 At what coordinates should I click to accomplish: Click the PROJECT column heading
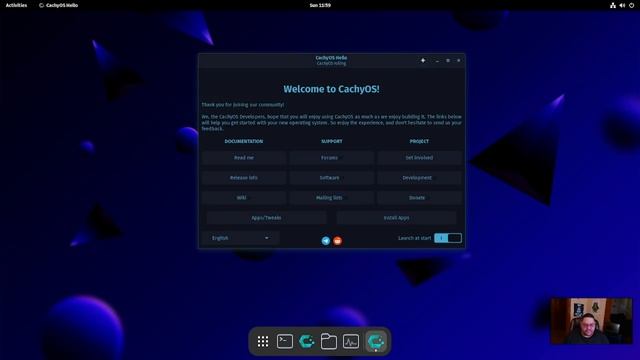[x=419, y=141]
